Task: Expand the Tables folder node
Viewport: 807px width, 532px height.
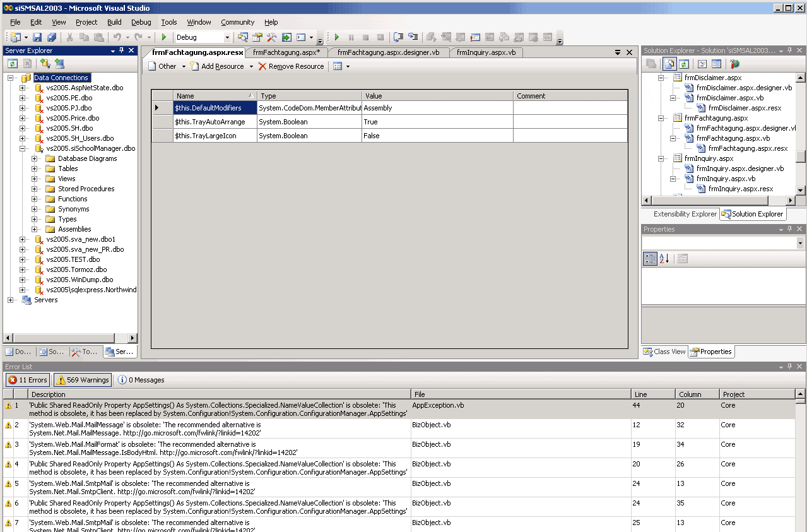Action: tap(35, 168)
